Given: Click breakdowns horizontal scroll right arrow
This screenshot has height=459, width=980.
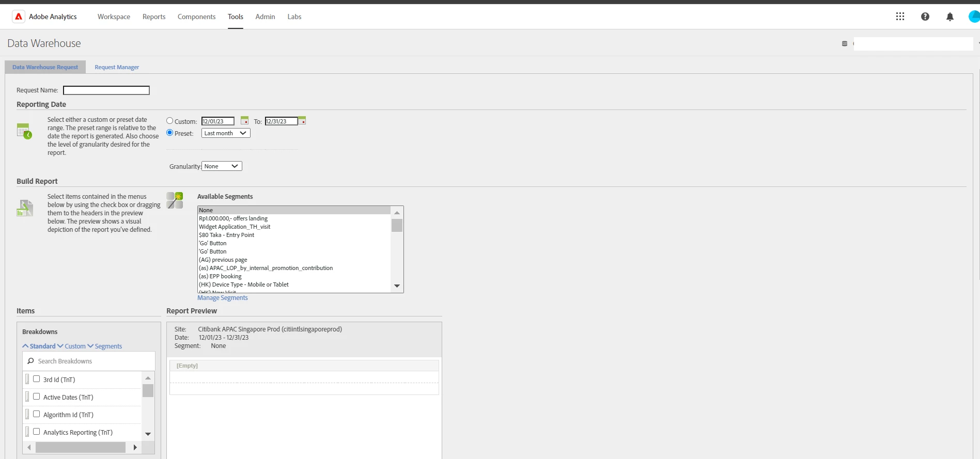Looking at the screenshot, I should 135,448.
